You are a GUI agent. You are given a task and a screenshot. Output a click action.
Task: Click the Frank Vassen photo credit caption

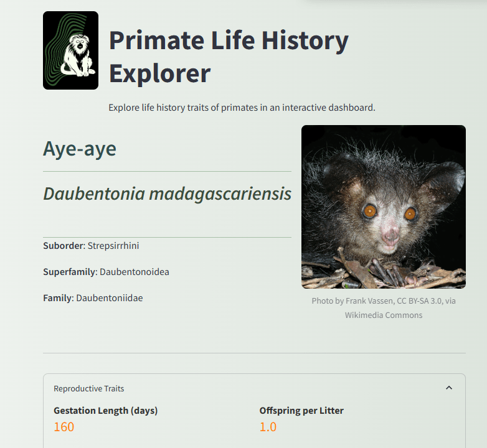(384, 301)
